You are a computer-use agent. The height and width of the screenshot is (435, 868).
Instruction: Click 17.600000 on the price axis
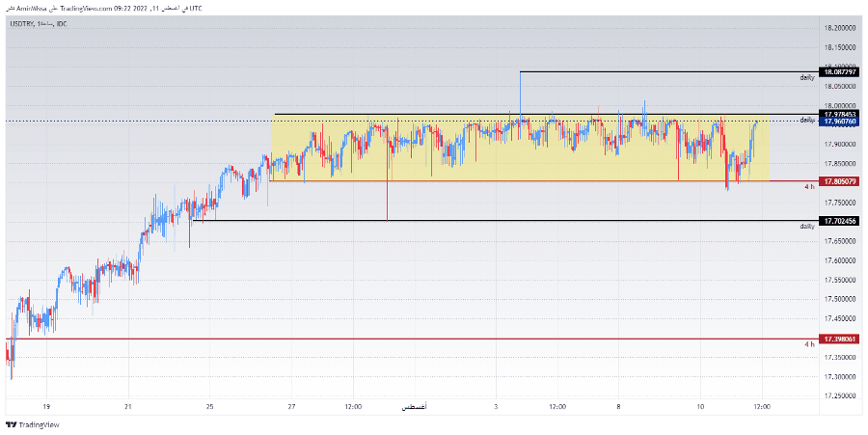point(841,260)
